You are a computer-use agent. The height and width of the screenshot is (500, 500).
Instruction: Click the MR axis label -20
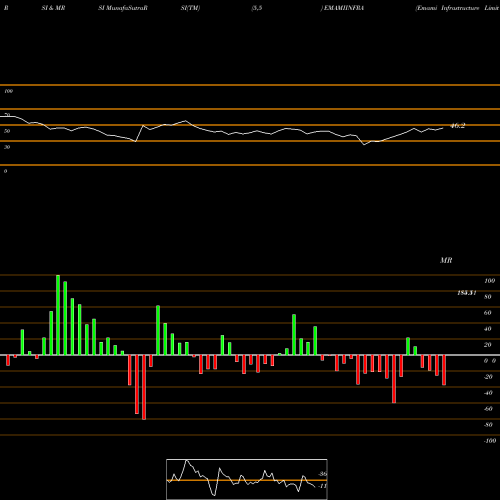[x=488, y=377]
